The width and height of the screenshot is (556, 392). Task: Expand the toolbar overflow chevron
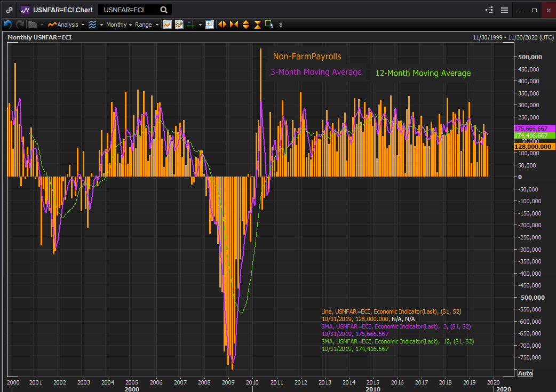click(281, 25)
